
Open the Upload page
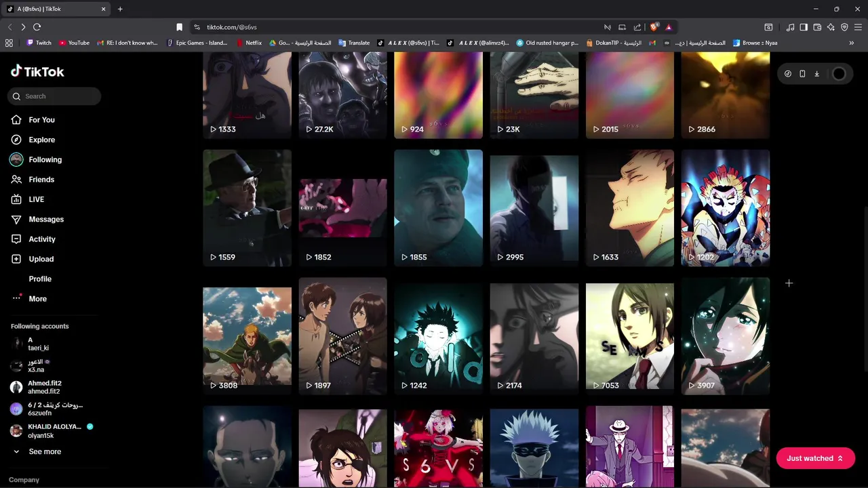click(x=32, y=259)
